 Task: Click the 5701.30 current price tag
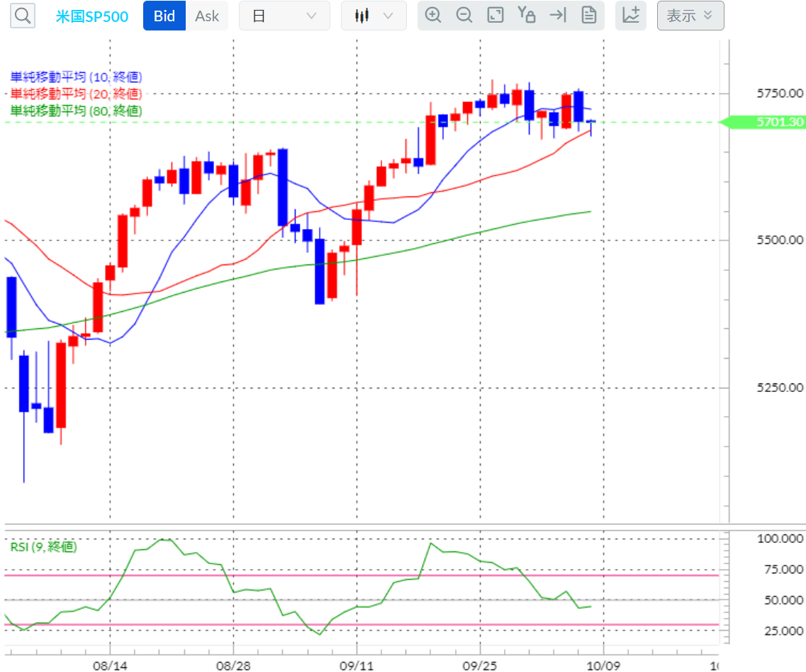tap(763, 123)
